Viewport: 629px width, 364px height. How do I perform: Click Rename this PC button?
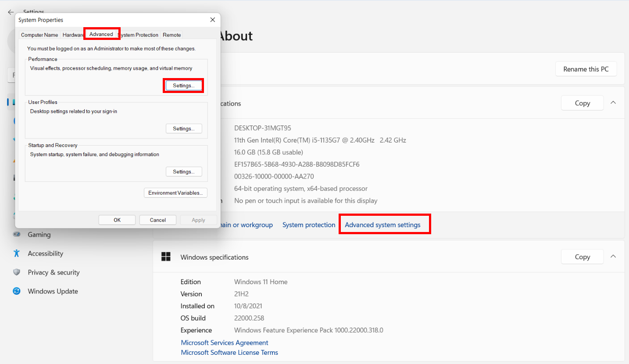[x=586, y=69]
